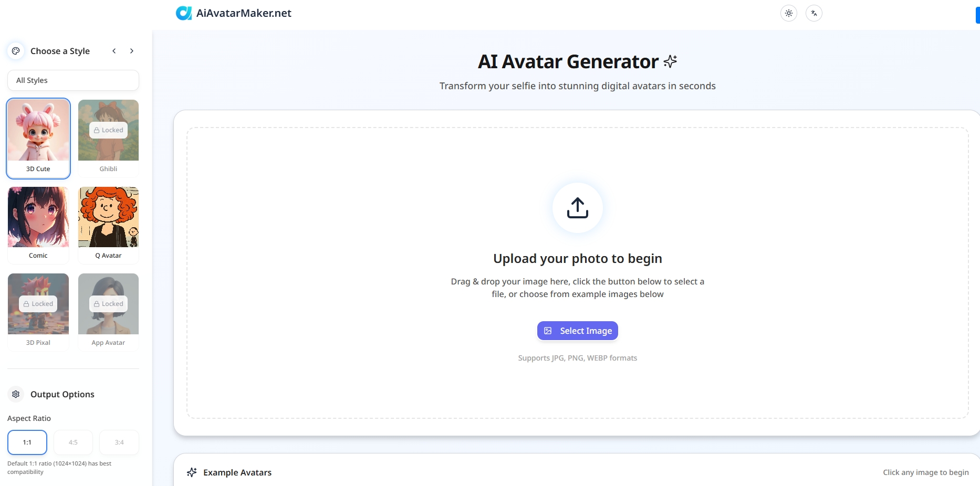This screenshot has width=980, height=486.
Task: Go to next styles with right chevron
Action: 132,51
